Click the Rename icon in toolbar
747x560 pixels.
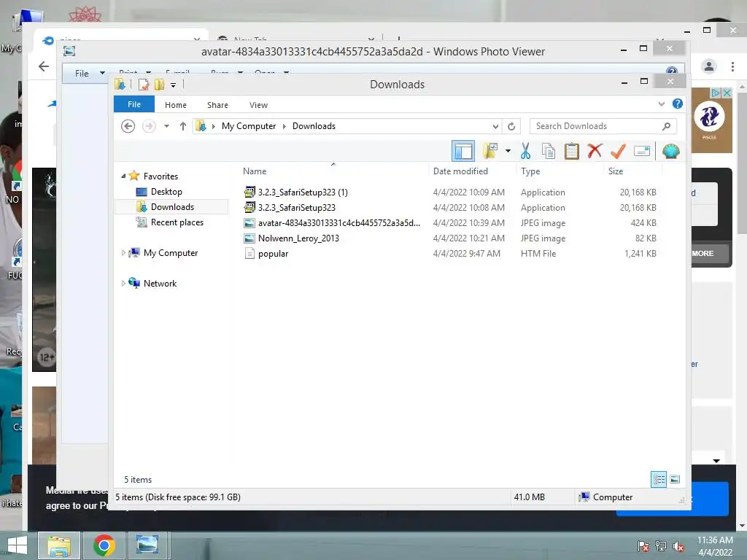642,152
